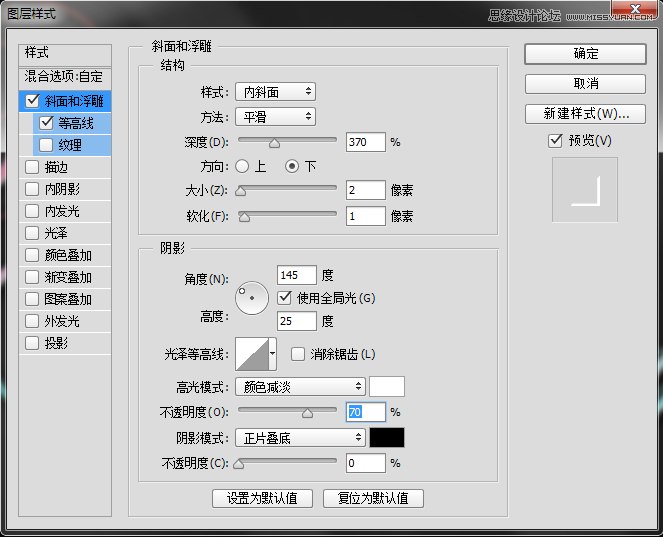Click the 大小 value field

[366, 190]
